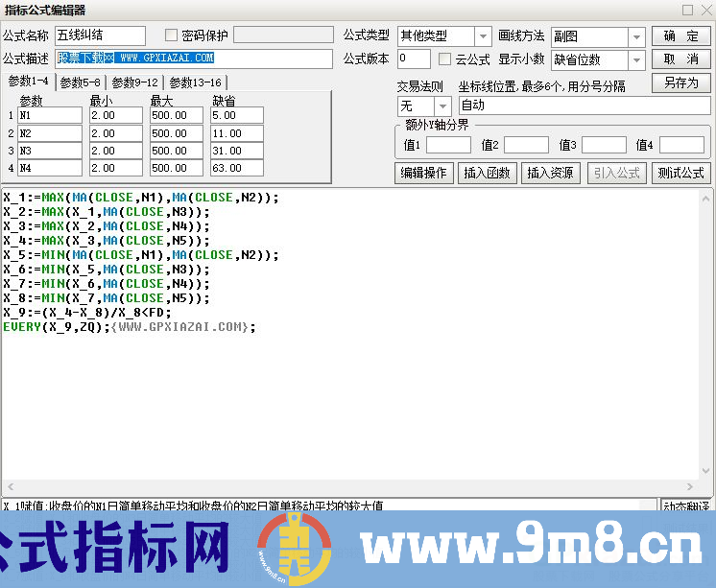The image size is (716, 588).
Task: Click N4 minimum value 2.00 field
Action: 116,168
